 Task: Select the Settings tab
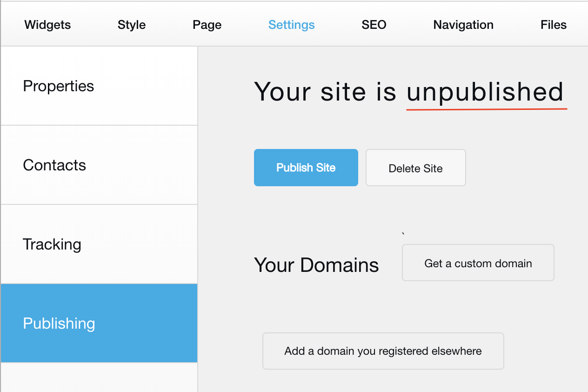coord(292,25)
